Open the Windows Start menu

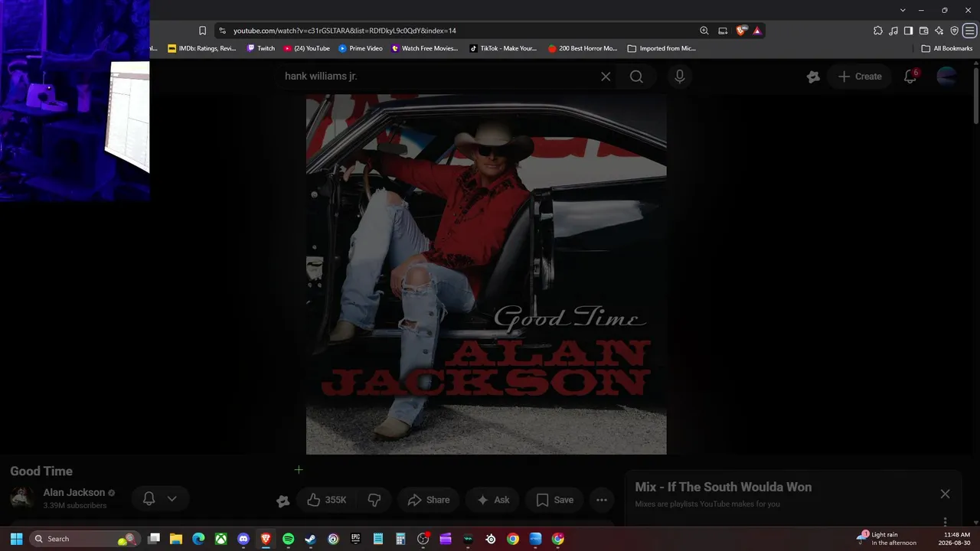coord(16,539)
